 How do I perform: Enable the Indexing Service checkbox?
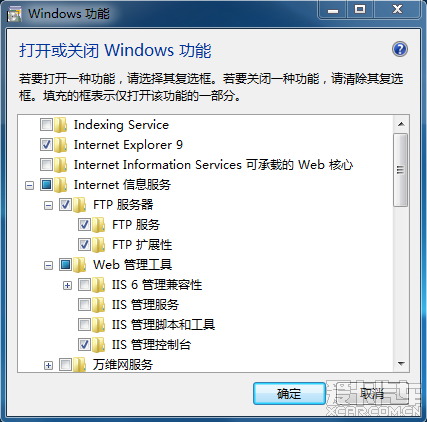coord(46,125)
